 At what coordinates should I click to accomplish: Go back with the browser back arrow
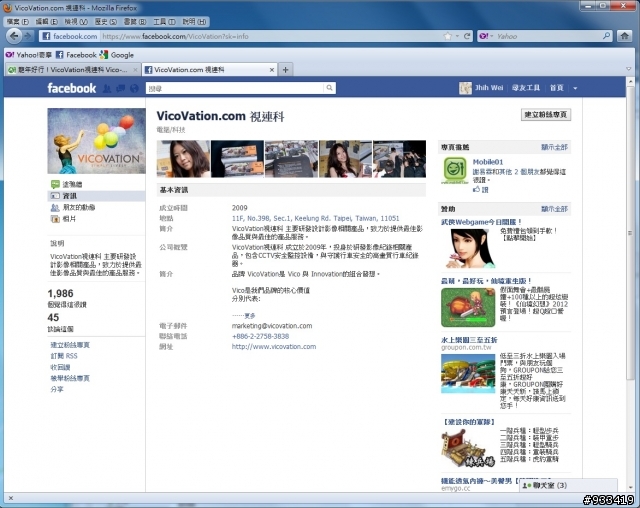(x=14, y=36)
